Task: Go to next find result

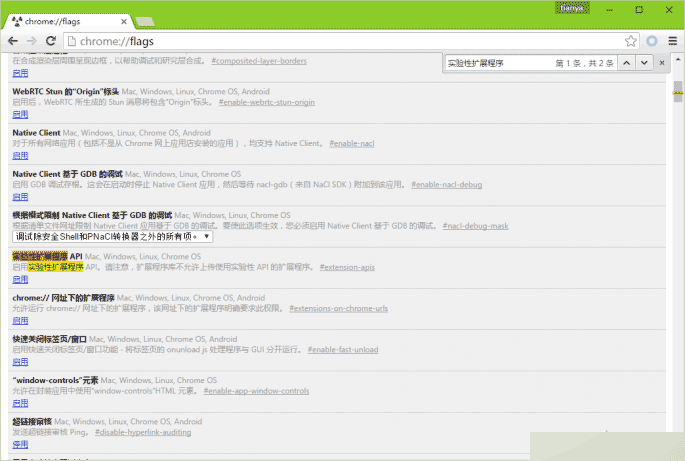Action: click(644, 63)
